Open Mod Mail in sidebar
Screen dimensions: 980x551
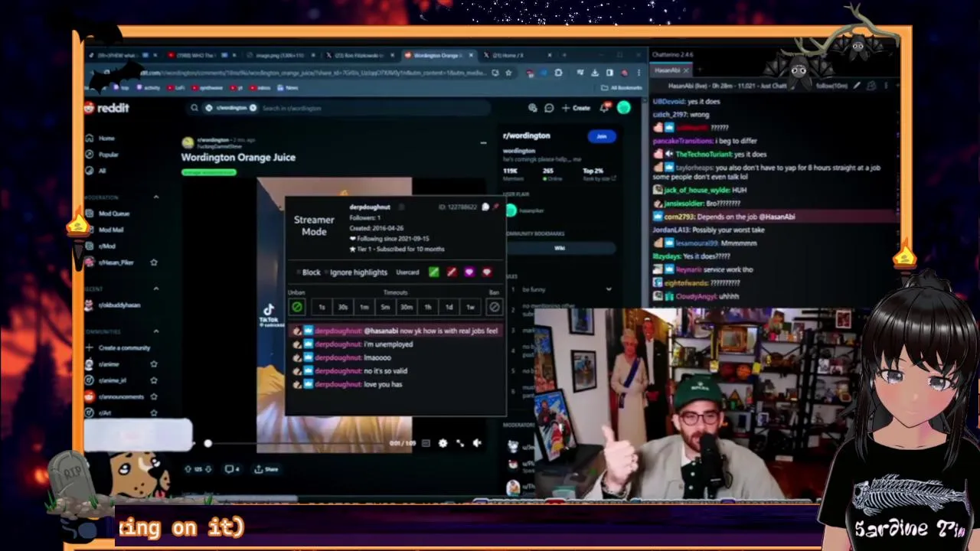coord(111,230)
